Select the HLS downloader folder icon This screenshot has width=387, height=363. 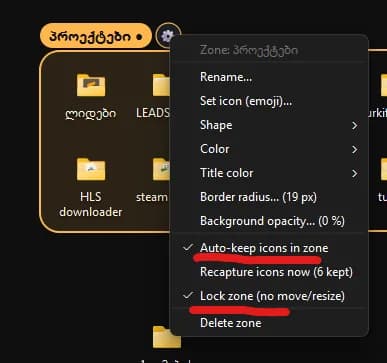(x=91, y=169)
